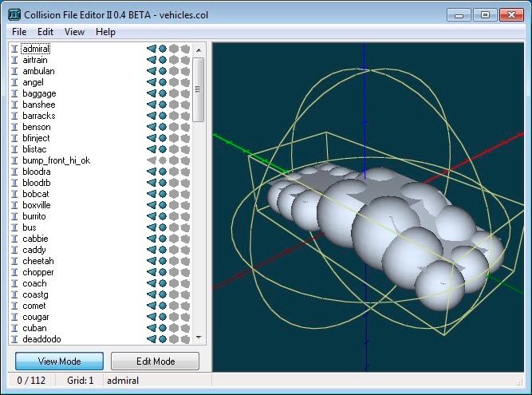
Task: Click the cone icon in deaddodo row
Action: pyautogui.click(x=152, y=339)
